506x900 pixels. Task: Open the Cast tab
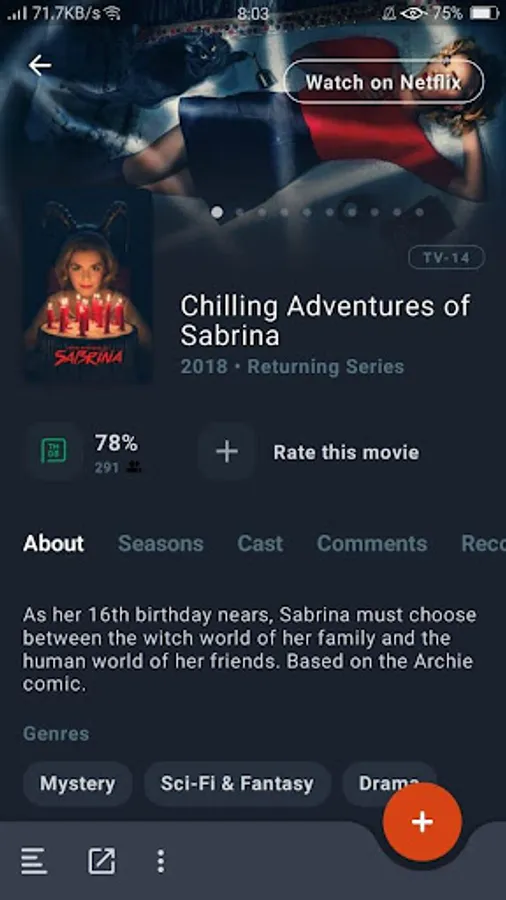coord(260,543)
